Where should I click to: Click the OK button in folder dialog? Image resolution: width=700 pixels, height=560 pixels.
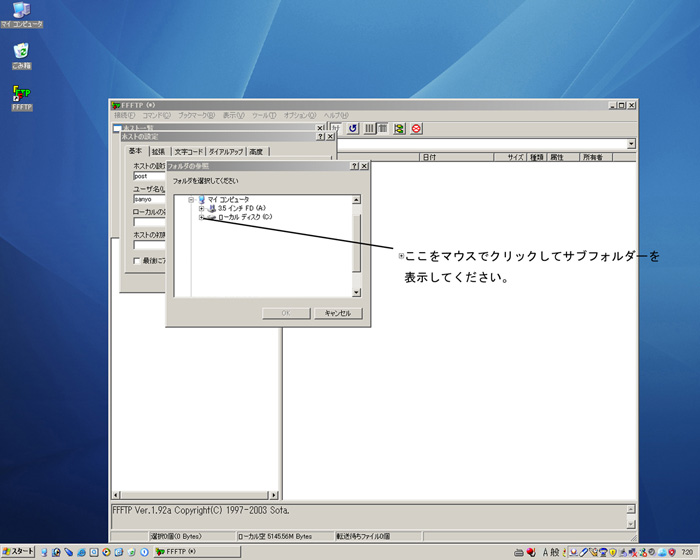[x=286, y=313]
